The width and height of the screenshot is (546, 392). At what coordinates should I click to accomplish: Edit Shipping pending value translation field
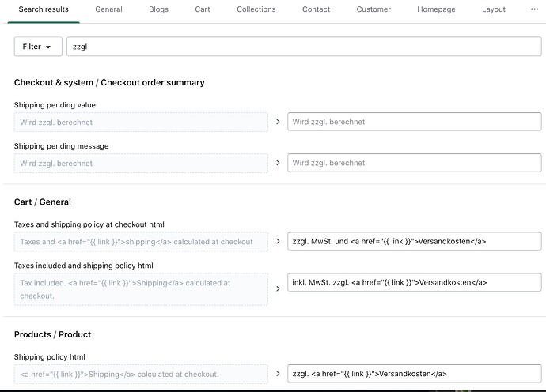[414, 122]
